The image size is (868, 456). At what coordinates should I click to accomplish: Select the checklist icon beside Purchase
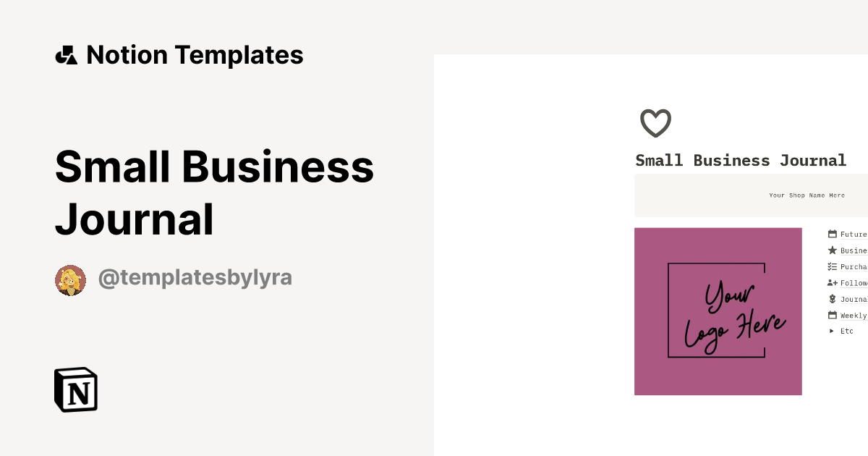pos(832,266)
